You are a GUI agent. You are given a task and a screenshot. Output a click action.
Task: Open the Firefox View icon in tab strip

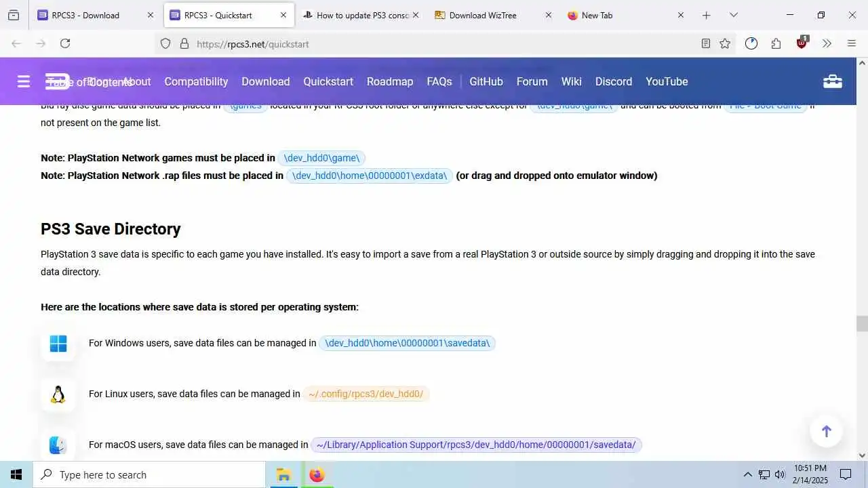coord(14,15)
